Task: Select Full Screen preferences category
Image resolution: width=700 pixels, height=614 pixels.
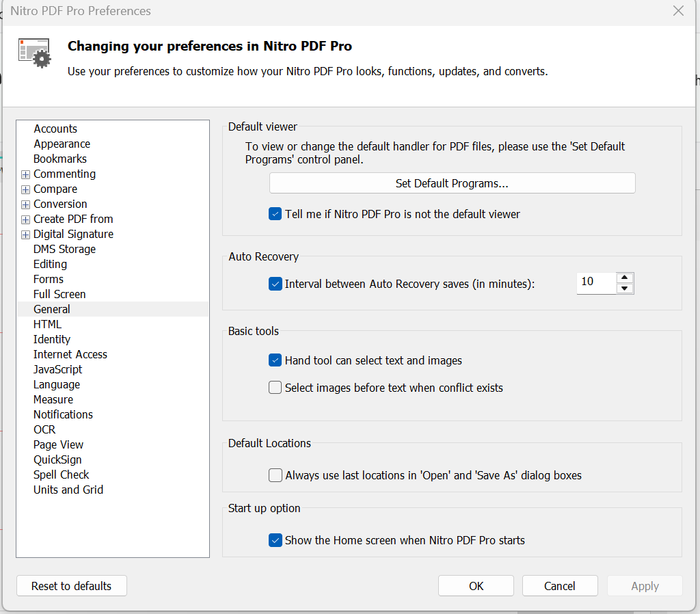Action: (x=60, y=294)
